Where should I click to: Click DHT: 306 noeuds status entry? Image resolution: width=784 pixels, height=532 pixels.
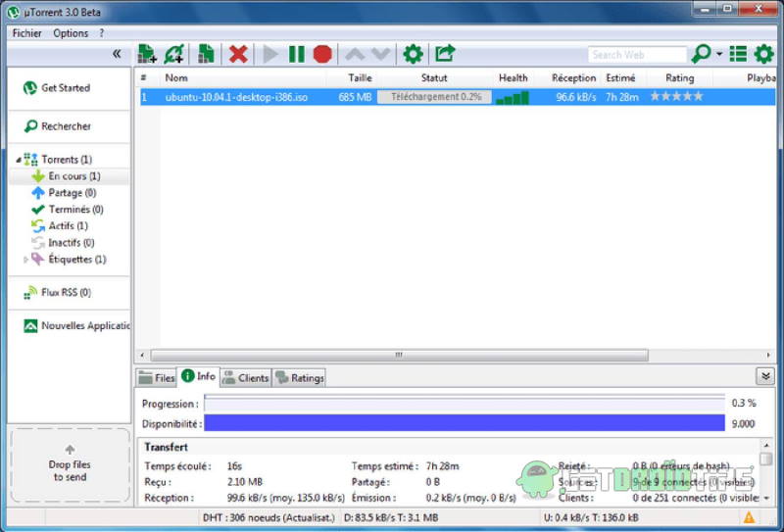point(269,518)
